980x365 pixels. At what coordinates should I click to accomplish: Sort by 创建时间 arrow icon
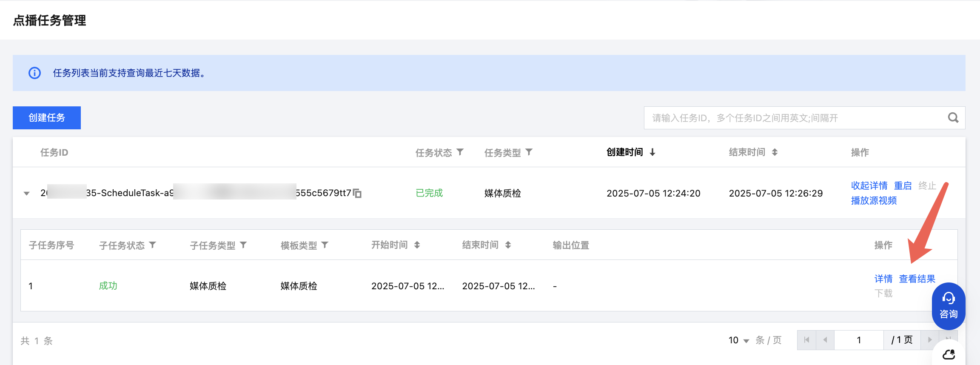(x=652, y=152)
